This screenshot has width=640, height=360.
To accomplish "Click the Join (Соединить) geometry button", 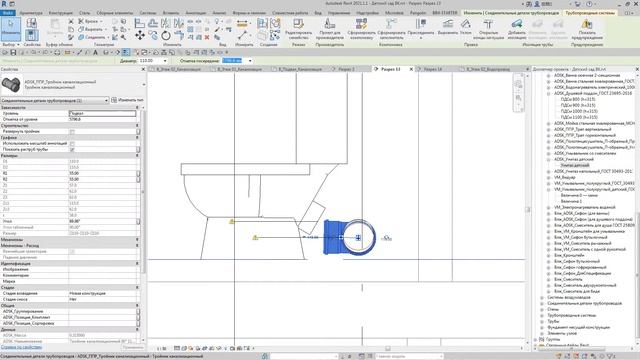I will tap(92, 37).
